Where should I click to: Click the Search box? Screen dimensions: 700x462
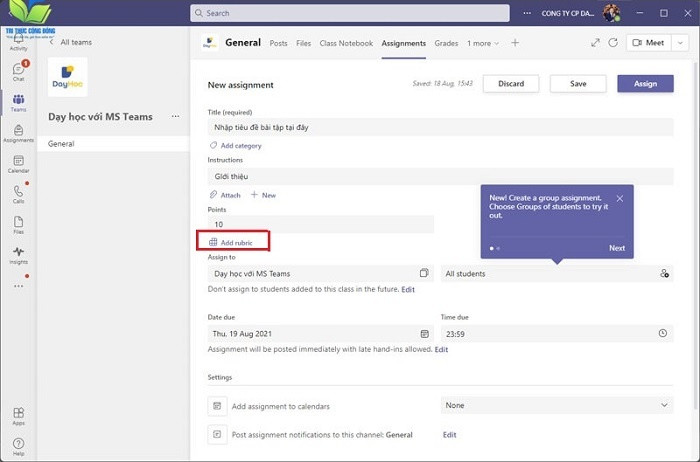[350, 13]
